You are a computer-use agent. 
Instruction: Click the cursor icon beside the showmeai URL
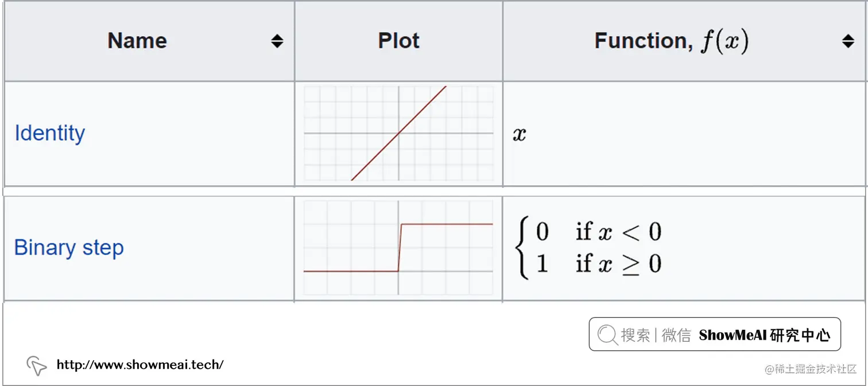(36, 365)
